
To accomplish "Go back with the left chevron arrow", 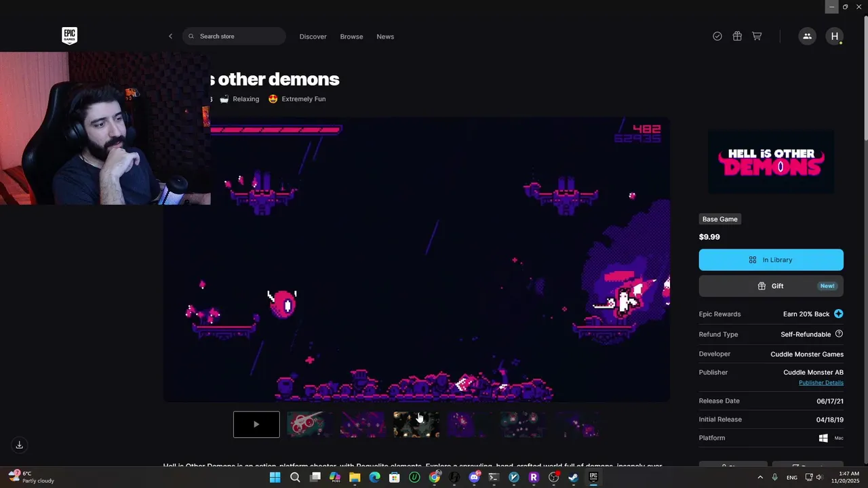I will tap(170, 37).
